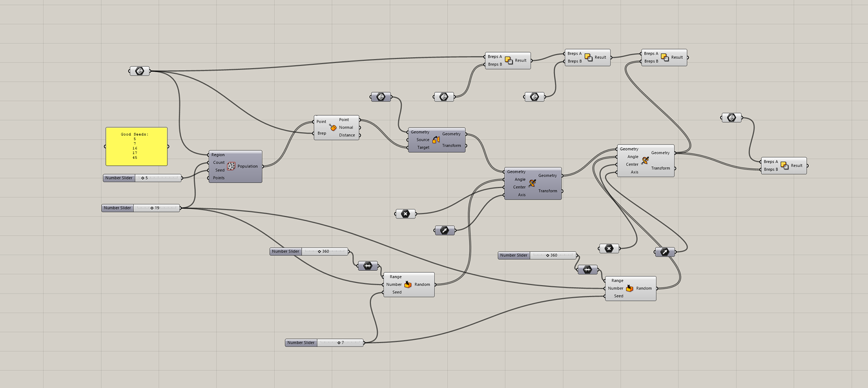The height and width of the screenshot is (388, 868).
Task: Click the Brep Closest Point component icon
Action: click(x=333, y=128)
